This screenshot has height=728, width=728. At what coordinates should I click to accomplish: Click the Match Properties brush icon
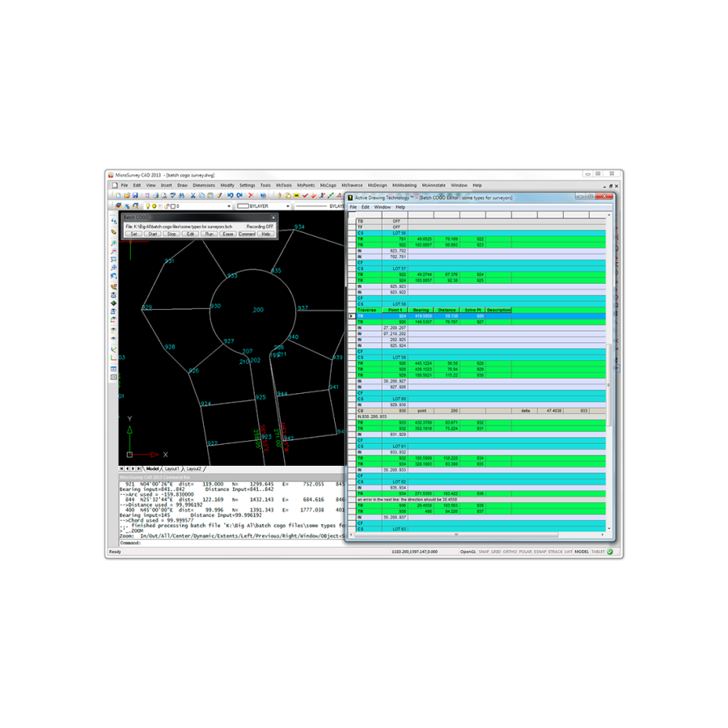pos(219,196)
